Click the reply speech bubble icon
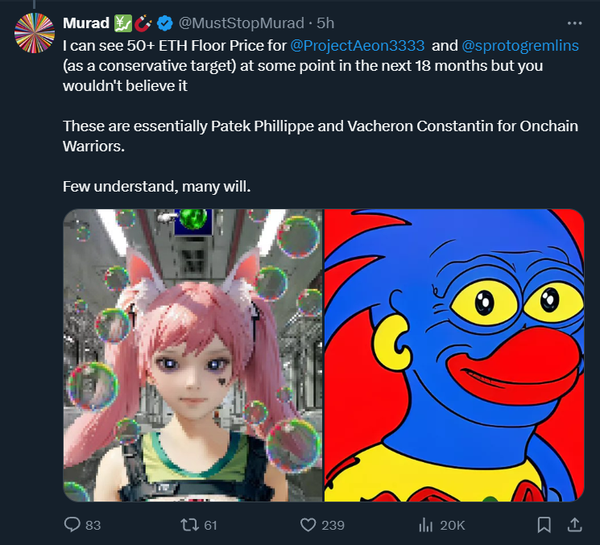This screenshot has width=600, height=545. tap(71, 524)
